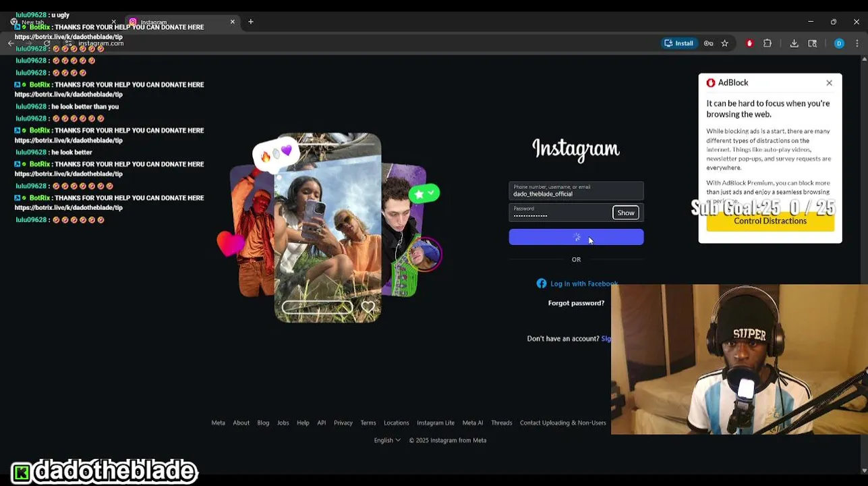Screen dimensions: 868x486
Task: Click the Facebook logo icon
Action: 542,283
